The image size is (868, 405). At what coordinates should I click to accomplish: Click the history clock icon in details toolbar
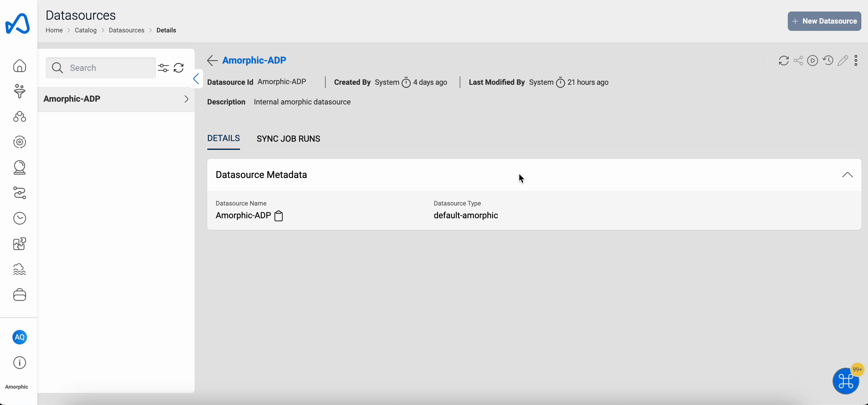(x=828, y=61)
